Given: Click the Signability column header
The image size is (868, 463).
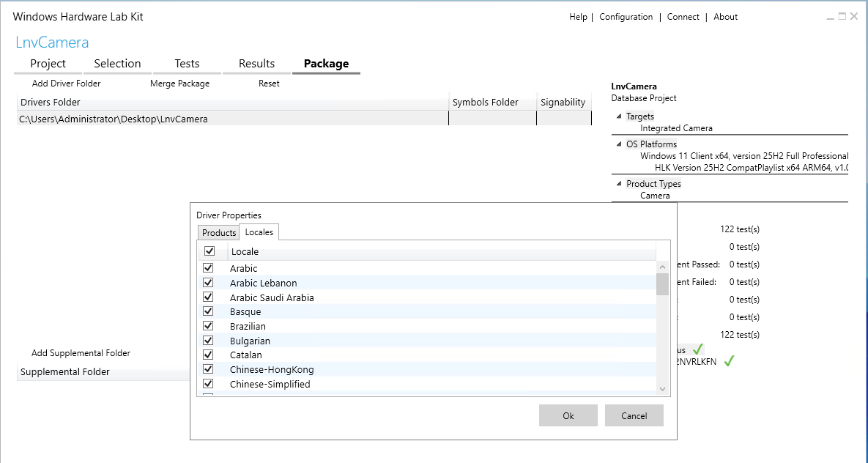Looking at the screenshot, I should coord(563,103).
